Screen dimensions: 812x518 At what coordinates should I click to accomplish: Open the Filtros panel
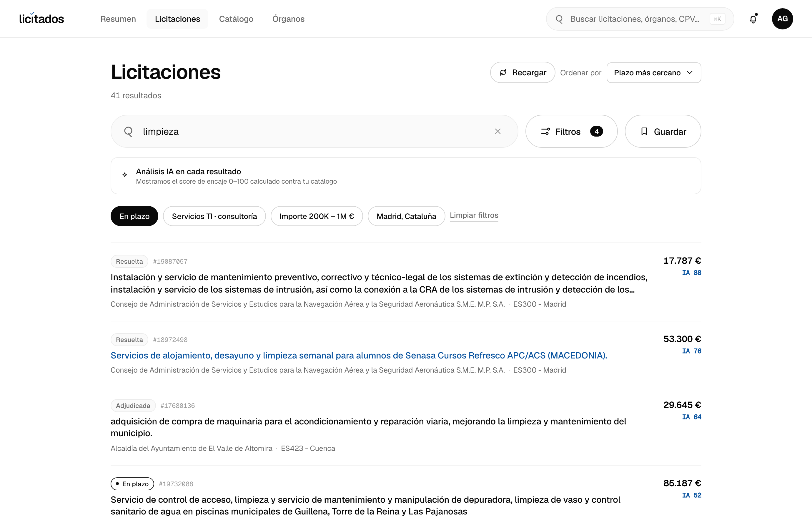click(571, 131)
